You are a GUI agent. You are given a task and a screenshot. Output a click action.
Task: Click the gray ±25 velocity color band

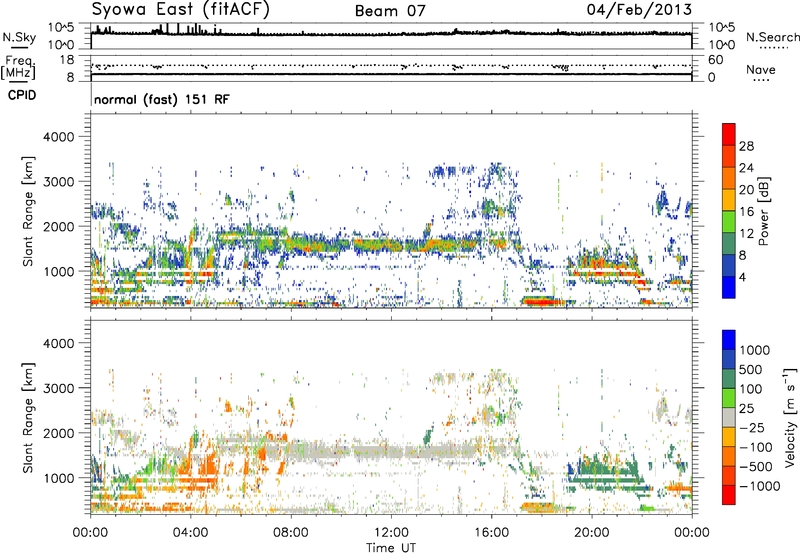(x=729, y=417)
